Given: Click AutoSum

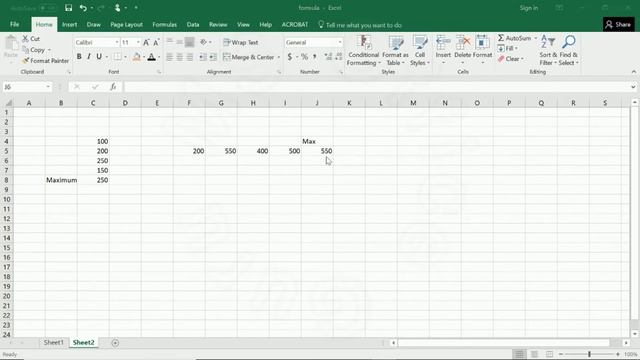Looking at the screenshot, I should 515,38.
